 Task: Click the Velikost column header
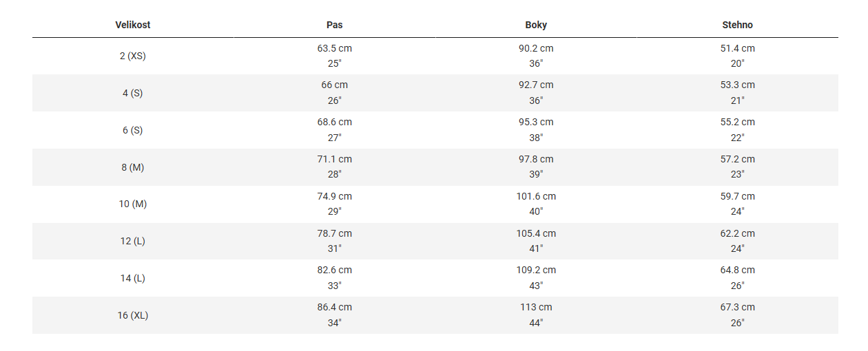(132, 25)
